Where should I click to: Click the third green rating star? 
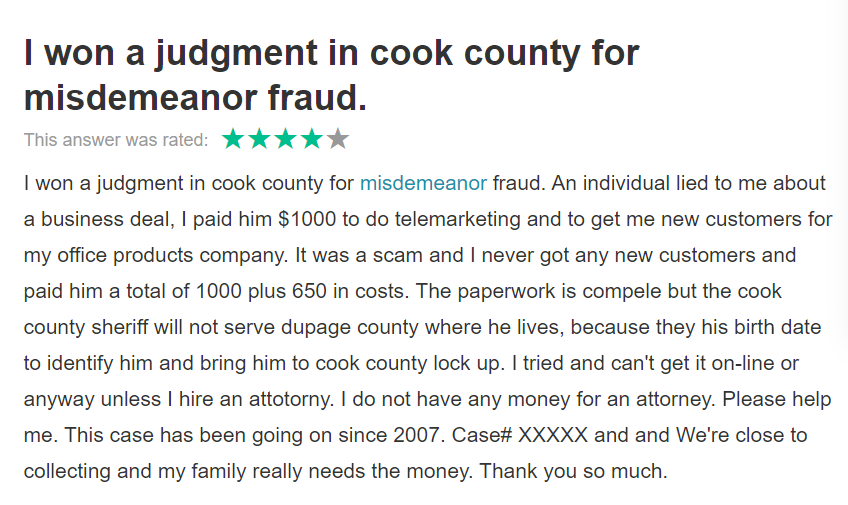286,139
